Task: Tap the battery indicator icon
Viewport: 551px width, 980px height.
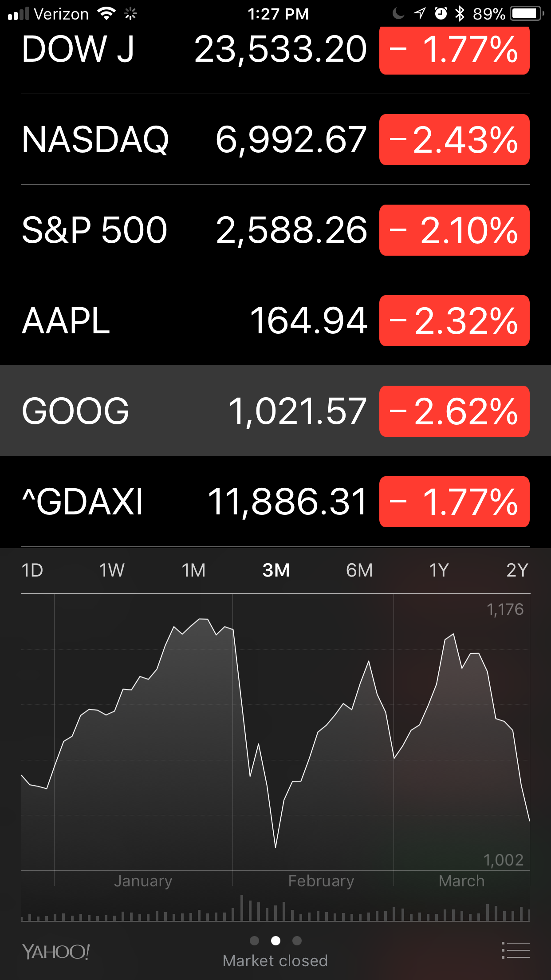Action: [527, 14]
